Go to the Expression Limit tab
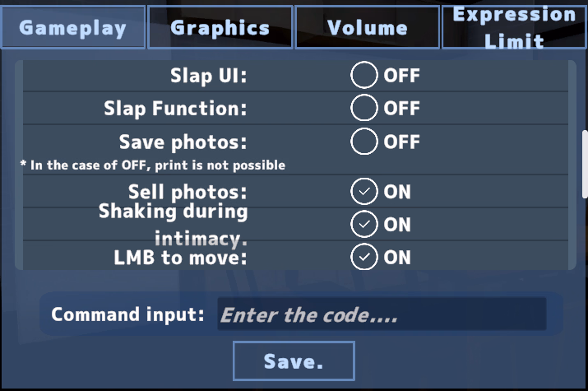588x391 pixels. click(x=514, y=27)
